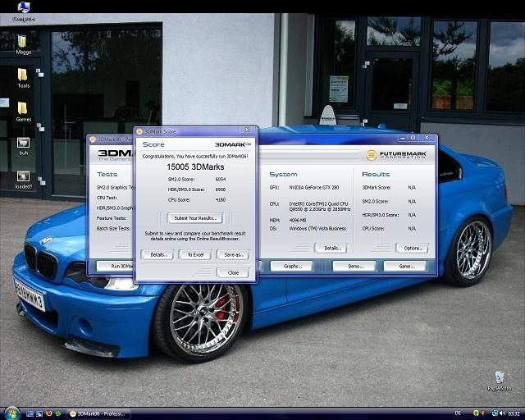Click the CPU Test label in Tests
525x420 pixels.
click(107, 198)
